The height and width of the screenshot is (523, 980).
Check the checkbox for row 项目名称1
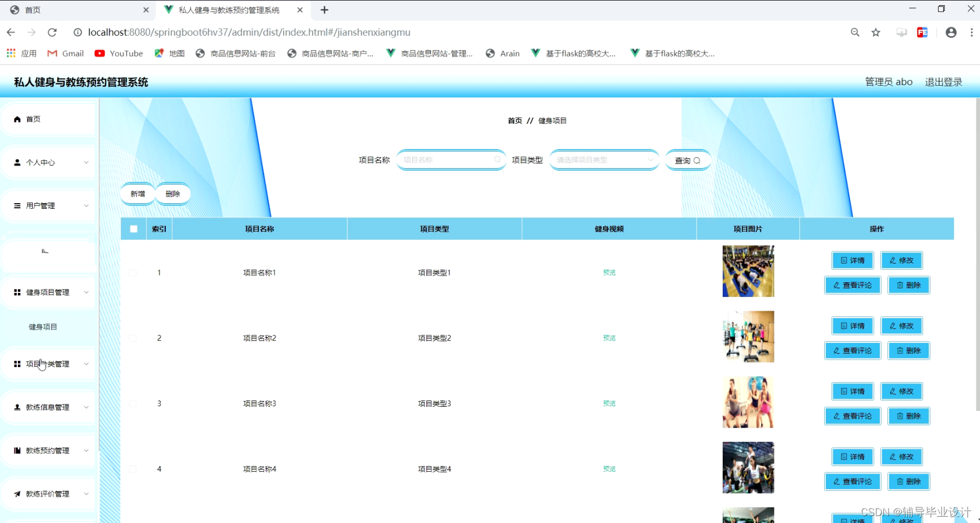tap(133, 273)
